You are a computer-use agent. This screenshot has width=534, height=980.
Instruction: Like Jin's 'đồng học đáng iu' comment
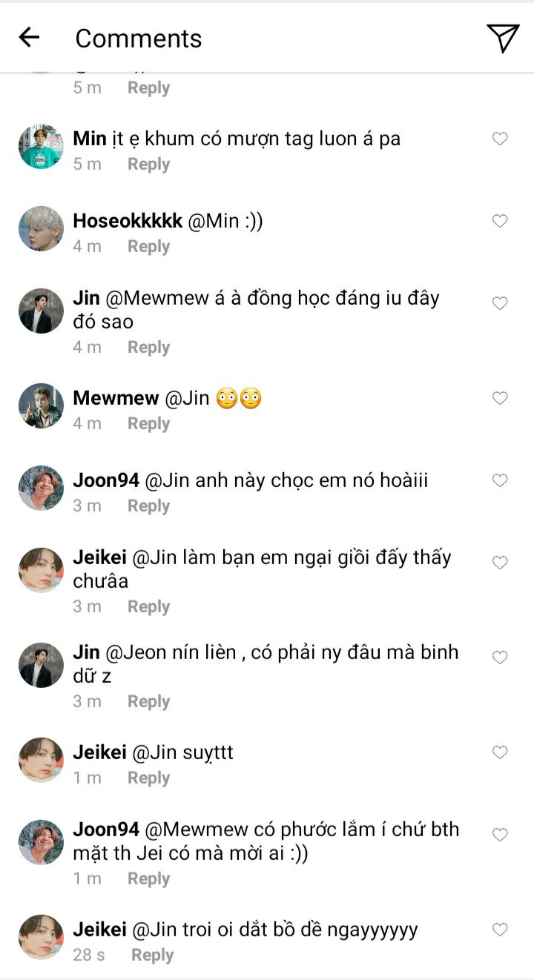click(501, 303)
